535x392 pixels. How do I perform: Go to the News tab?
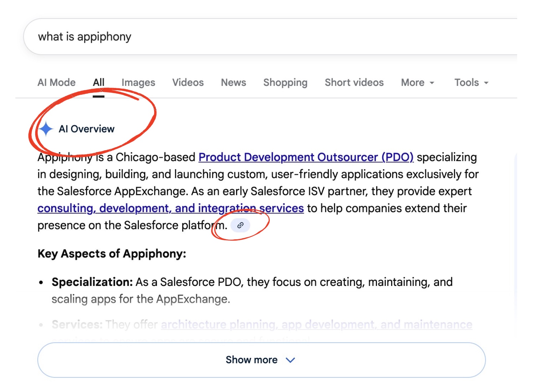[x=233, y=83]
